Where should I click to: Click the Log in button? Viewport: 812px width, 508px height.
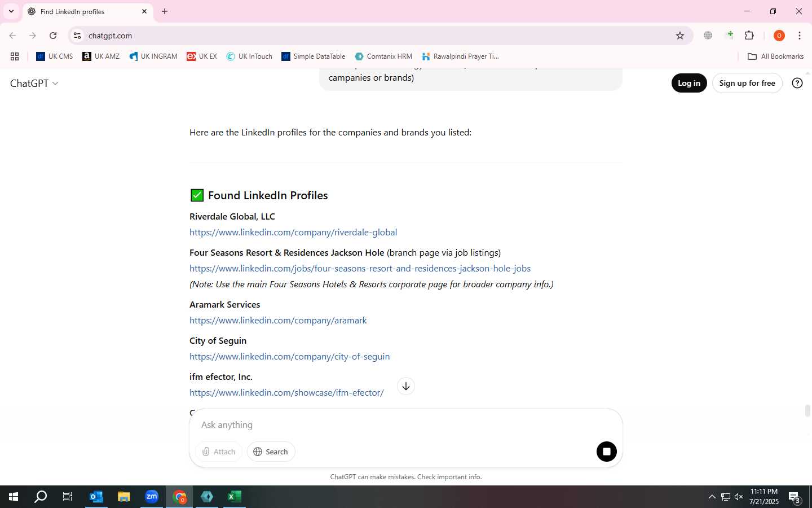[689, 83]
